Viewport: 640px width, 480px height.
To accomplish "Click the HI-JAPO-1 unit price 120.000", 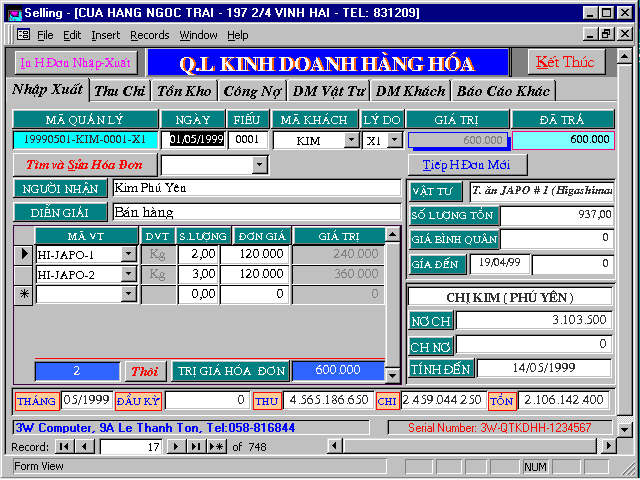I will click(255, 254).
